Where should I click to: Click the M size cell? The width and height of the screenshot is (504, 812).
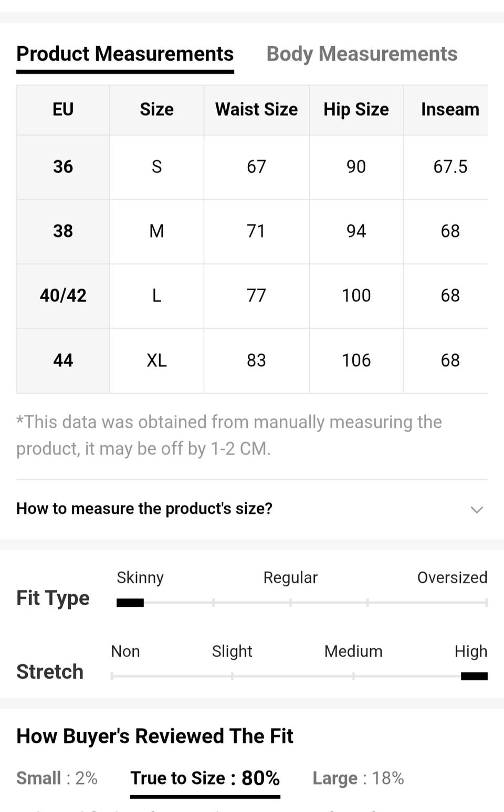156,231
